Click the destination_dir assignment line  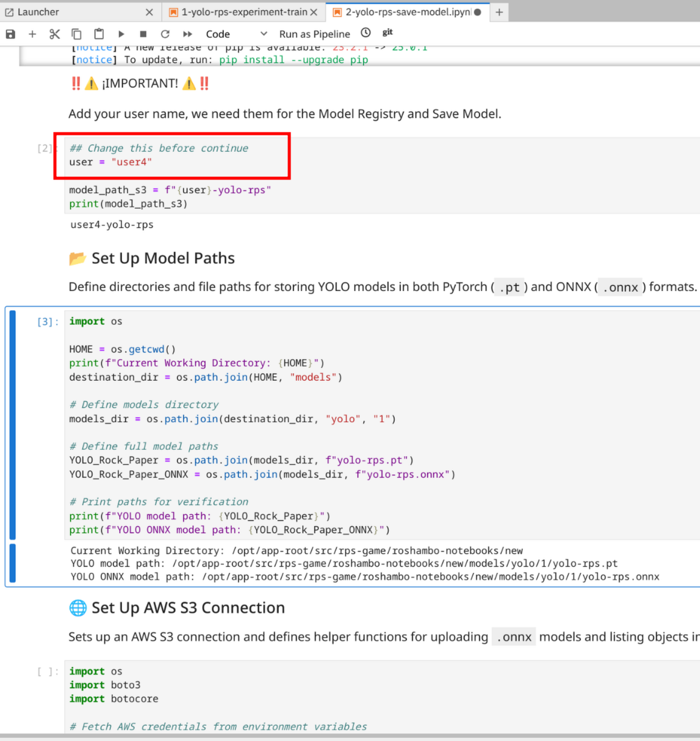point(206,377)
